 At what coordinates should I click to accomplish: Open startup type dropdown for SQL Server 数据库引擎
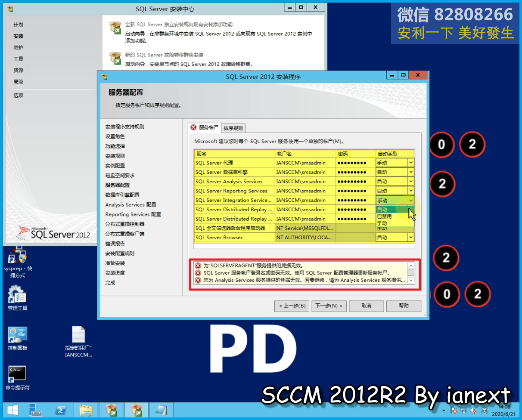pyautogui.click(x=411, y=172)
